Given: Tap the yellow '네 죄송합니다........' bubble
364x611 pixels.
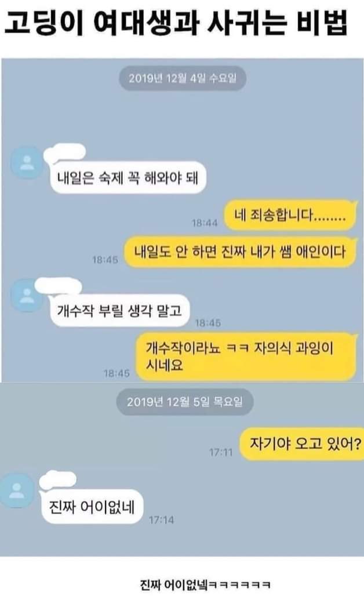Looking at the screenshot, I should point(290,214).
